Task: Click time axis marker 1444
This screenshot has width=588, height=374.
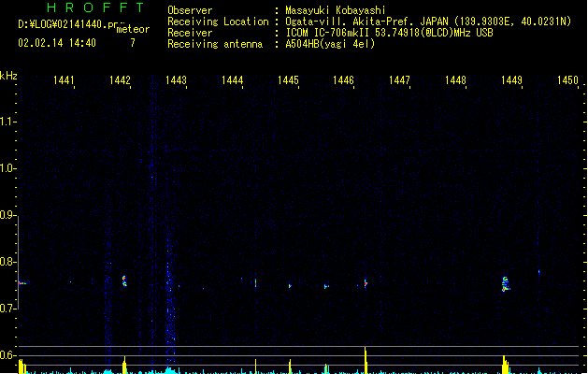Action: [x=232, y=80]
